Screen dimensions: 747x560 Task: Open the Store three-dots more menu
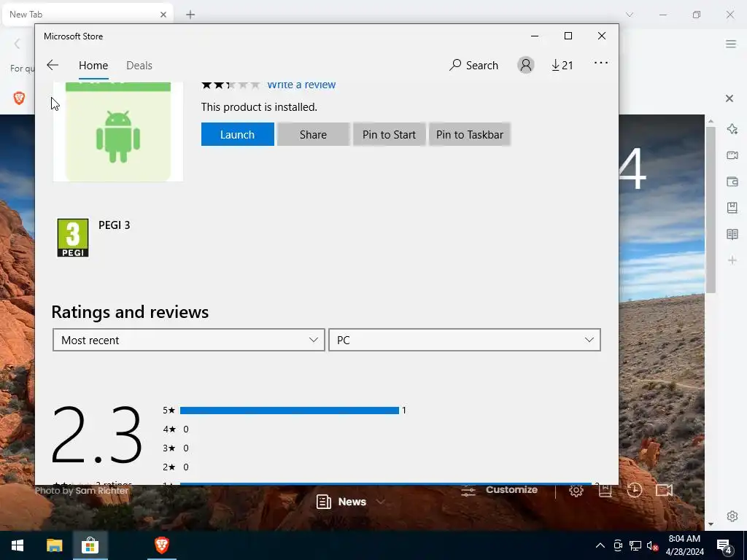coord(601,63)
